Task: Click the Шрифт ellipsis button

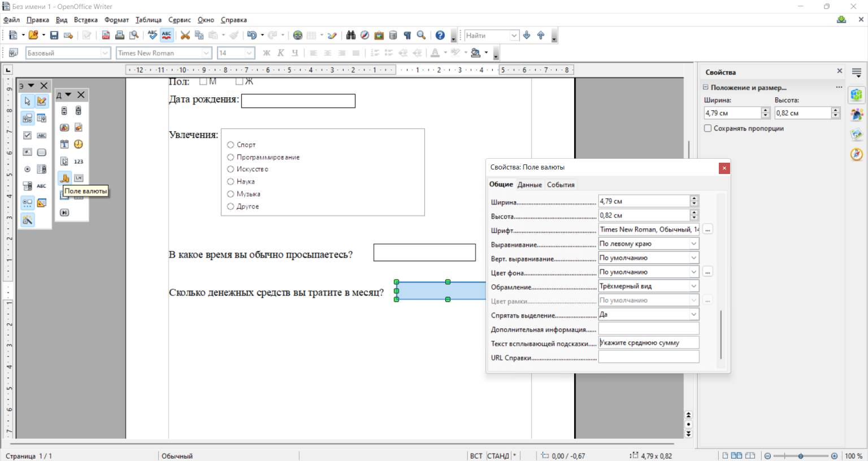Action: coord(708,229)
